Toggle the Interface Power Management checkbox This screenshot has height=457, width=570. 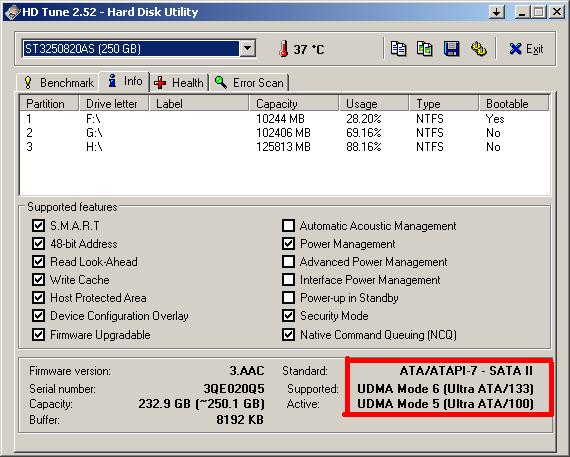point(289,279)
